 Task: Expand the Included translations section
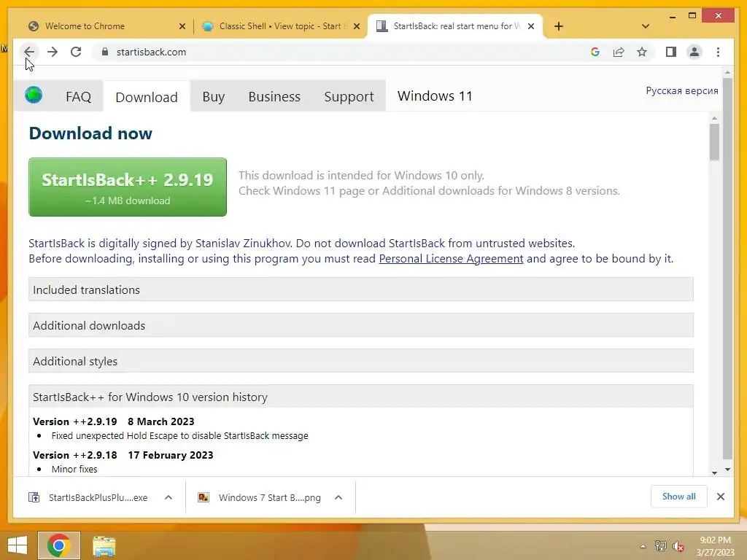click(x=361, y=289)
